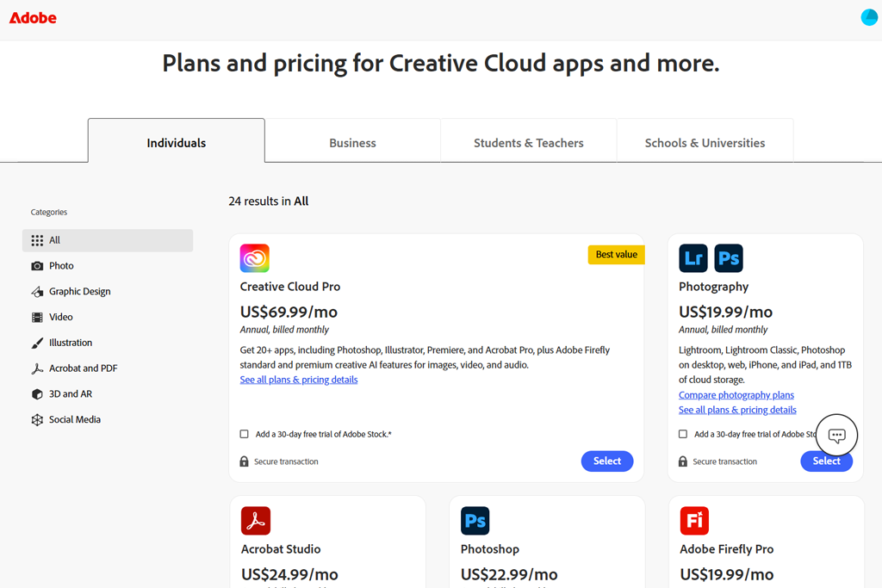The height and width of the screenshot is (588, 882).
Task: Click the Creative Cloud Pro lock icon
Action: tap(244, 461)
